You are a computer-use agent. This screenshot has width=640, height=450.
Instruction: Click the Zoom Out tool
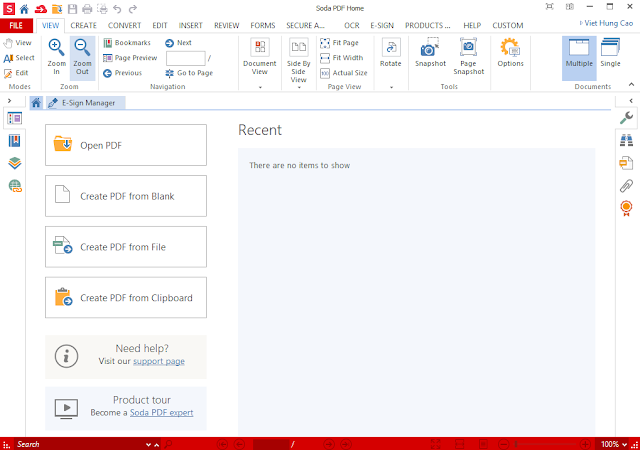point(82,57)
